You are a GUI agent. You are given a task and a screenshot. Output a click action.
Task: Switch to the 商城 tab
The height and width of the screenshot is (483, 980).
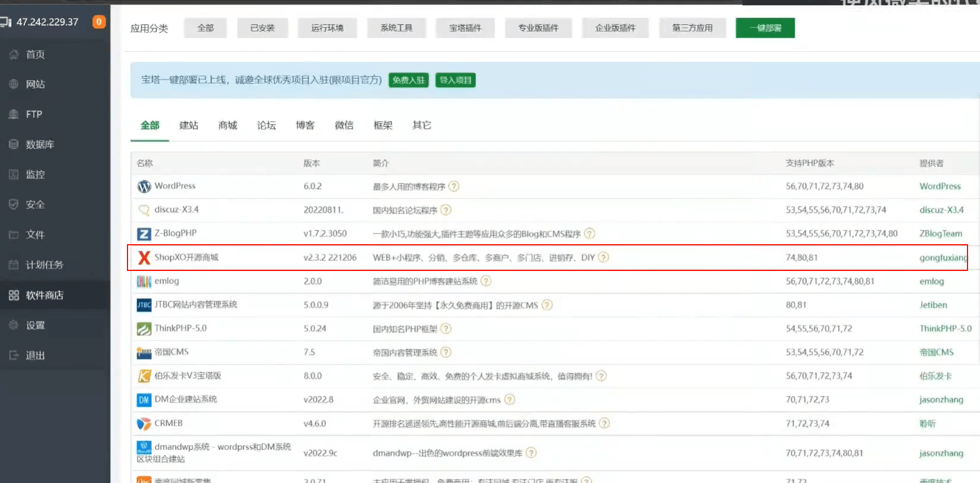click(x=228, y=125)
